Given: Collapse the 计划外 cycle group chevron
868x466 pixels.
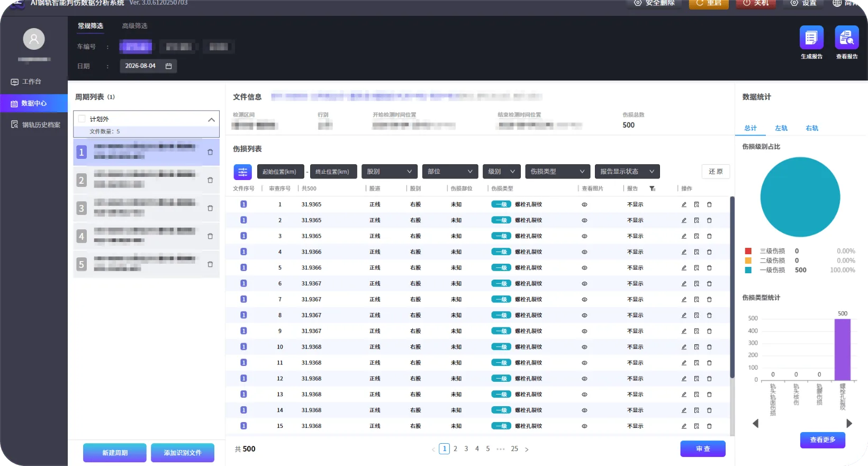Looking at the screenshot, I should (211, 120).
